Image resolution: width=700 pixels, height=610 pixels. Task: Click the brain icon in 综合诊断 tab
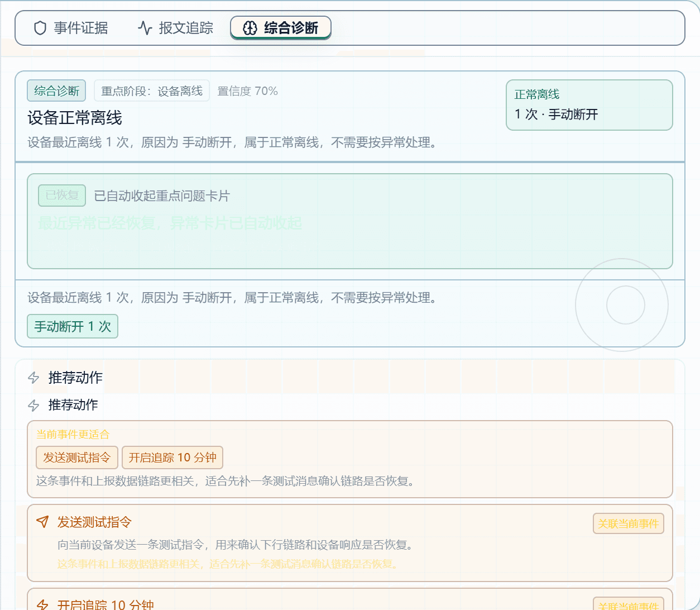click(250, 28)
